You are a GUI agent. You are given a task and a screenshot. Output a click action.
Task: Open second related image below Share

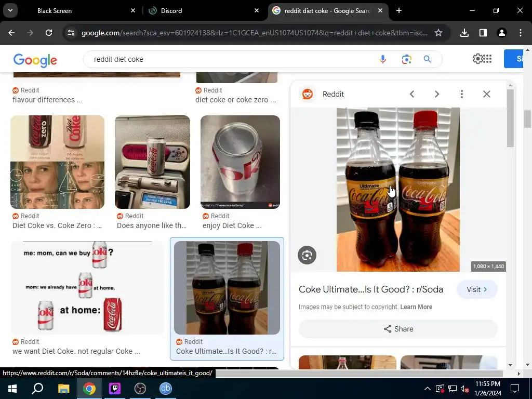449,362
